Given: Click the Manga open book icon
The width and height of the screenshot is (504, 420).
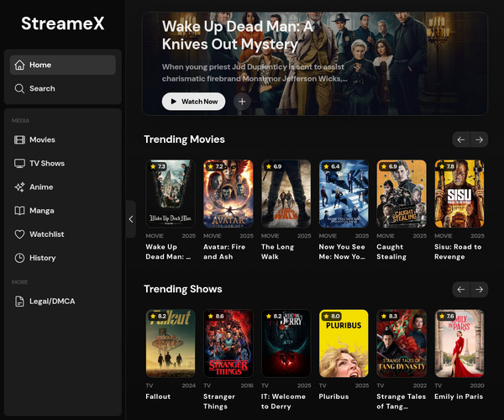Looking at the screenshot, I should coord(19,211).
